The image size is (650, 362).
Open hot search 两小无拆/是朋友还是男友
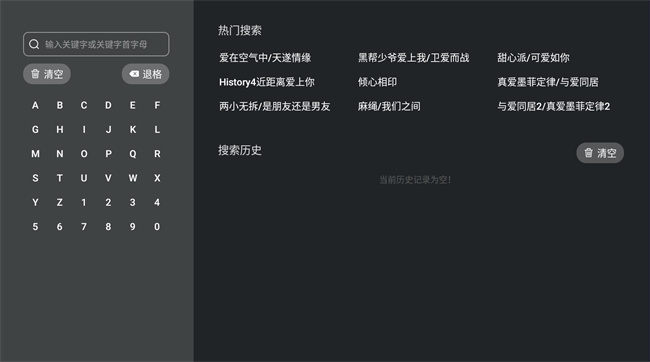[274, 107]
